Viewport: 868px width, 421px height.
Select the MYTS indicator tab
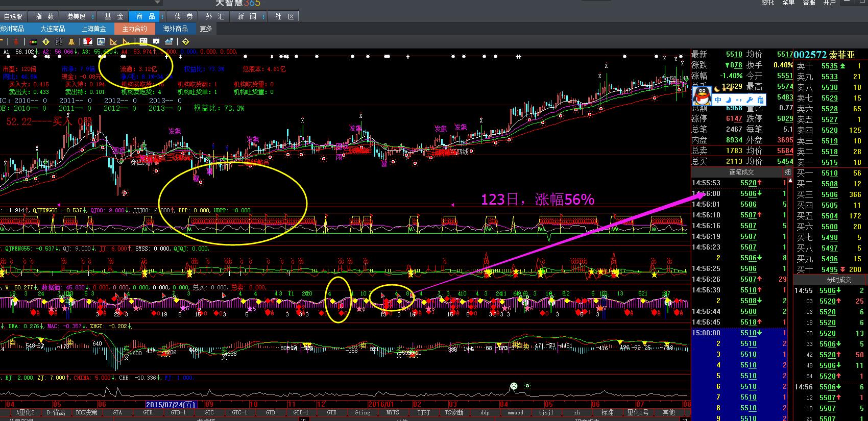(393, 412)
